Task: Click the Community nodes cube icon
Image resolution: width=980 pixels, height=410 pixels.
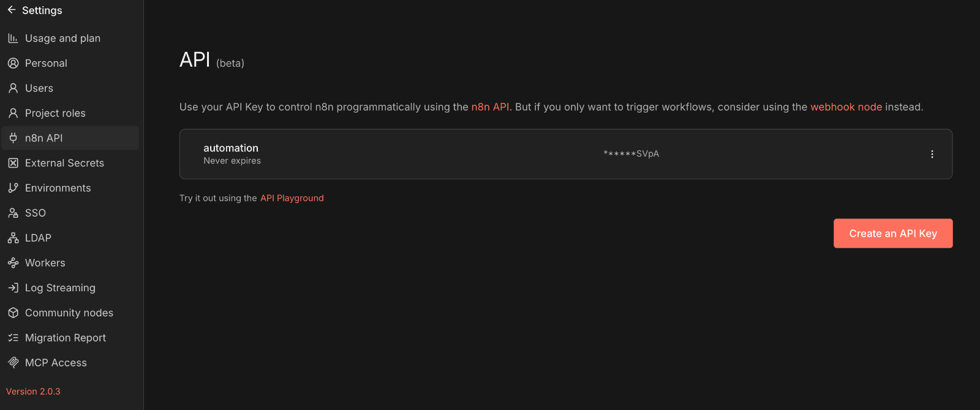Action: [x=13, y=313]
